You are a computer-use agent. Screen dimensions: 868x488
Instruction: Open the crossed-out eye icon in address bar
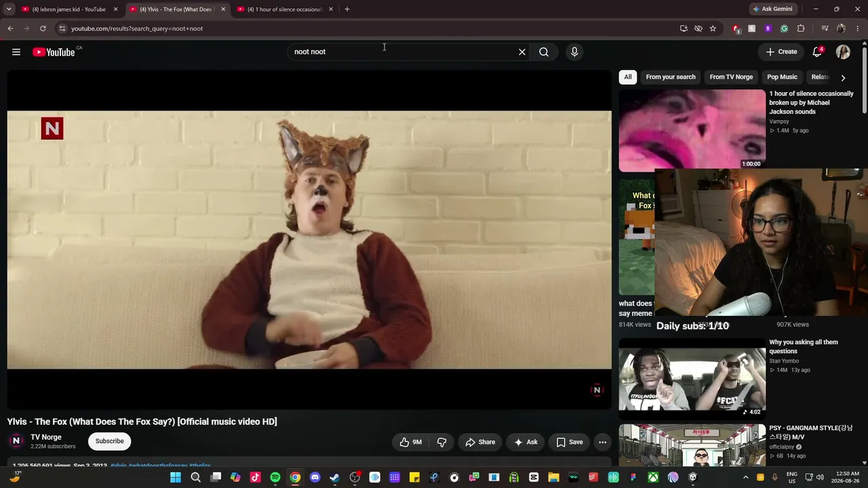pos(698,28)
